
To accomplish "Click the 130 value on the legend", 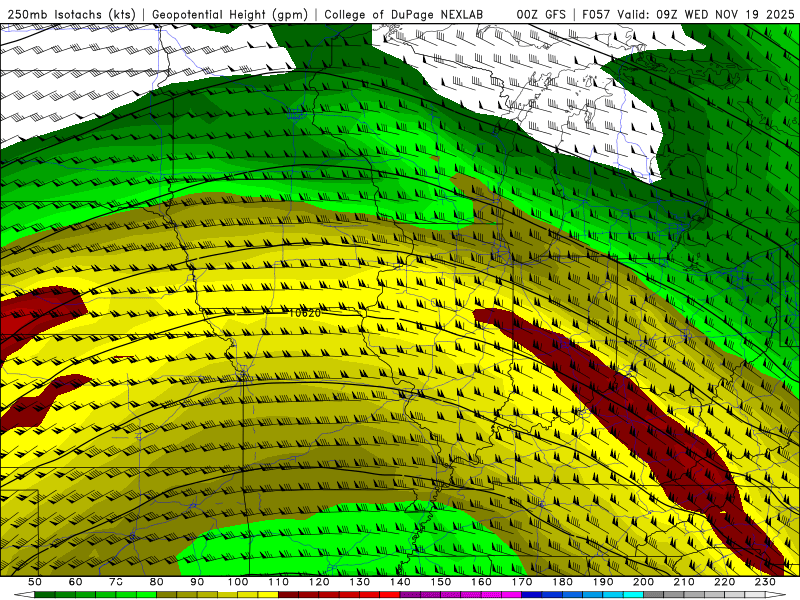I will coord(360,582).
